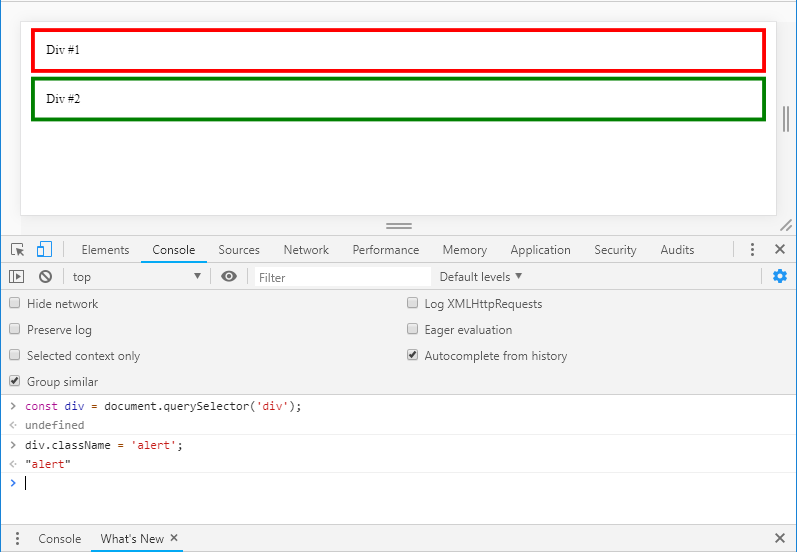
Task: Activate the inspect element picker icon
Action: (x=17, y=250)
